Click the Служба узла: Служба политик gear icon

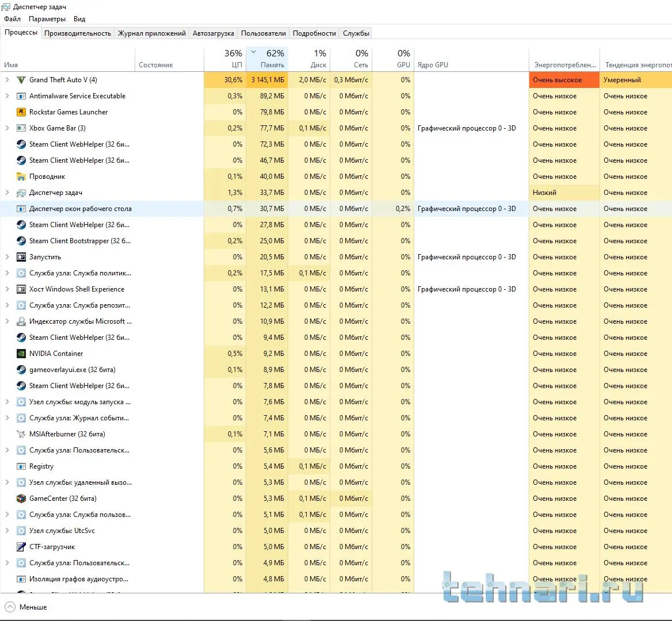click(21, 273)
